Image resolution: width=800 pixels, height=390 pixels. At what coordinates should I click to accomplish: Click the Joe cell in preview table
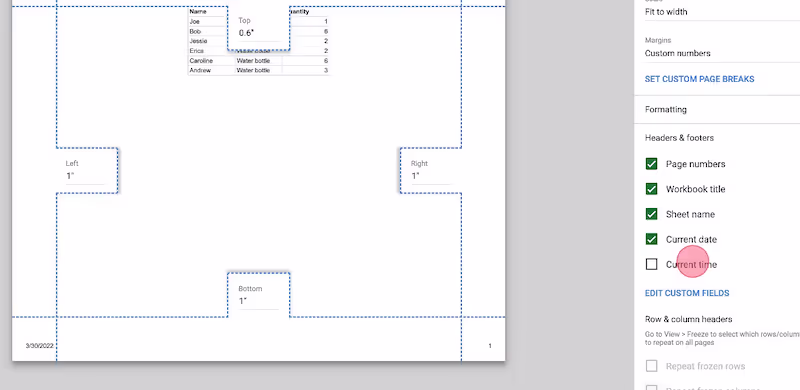click(x=194, y=21)
